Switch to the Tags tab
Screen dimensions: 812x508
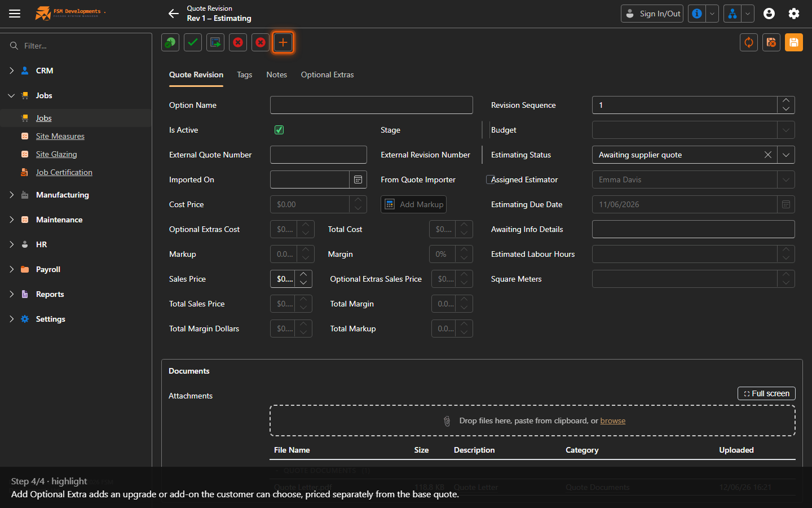coord(245,75)
